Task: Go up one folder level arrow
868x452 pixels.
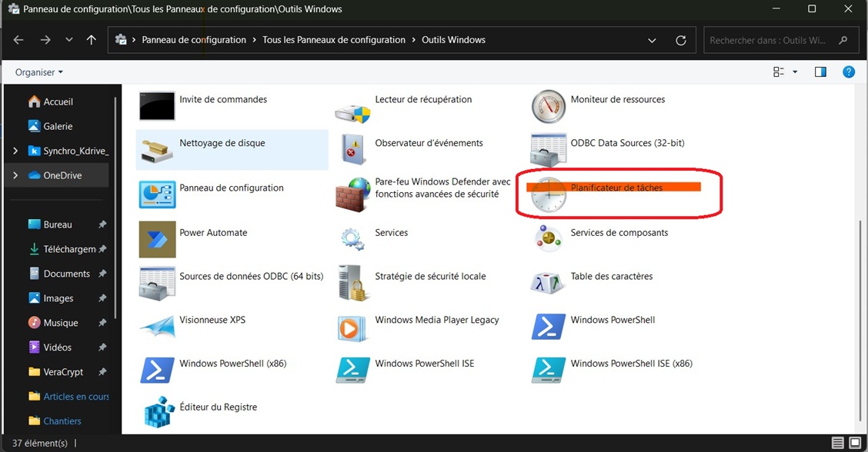Action: 92,40
